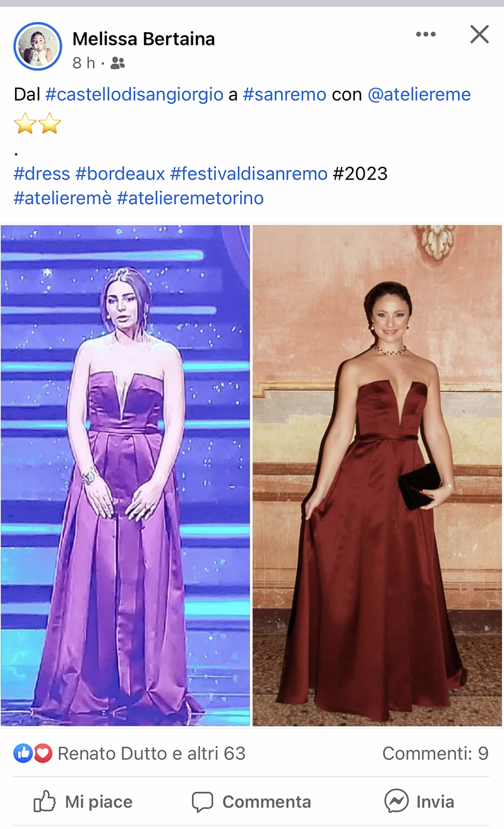Image resolution: width=504 pixels, height=829 pixels.
Task: Open the #dress hashtag
Action: [42, 173]
